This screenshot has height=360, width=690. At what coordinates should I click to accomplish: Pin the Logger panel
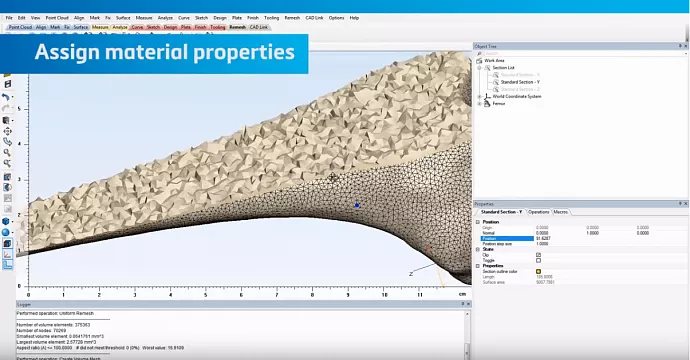462,304
